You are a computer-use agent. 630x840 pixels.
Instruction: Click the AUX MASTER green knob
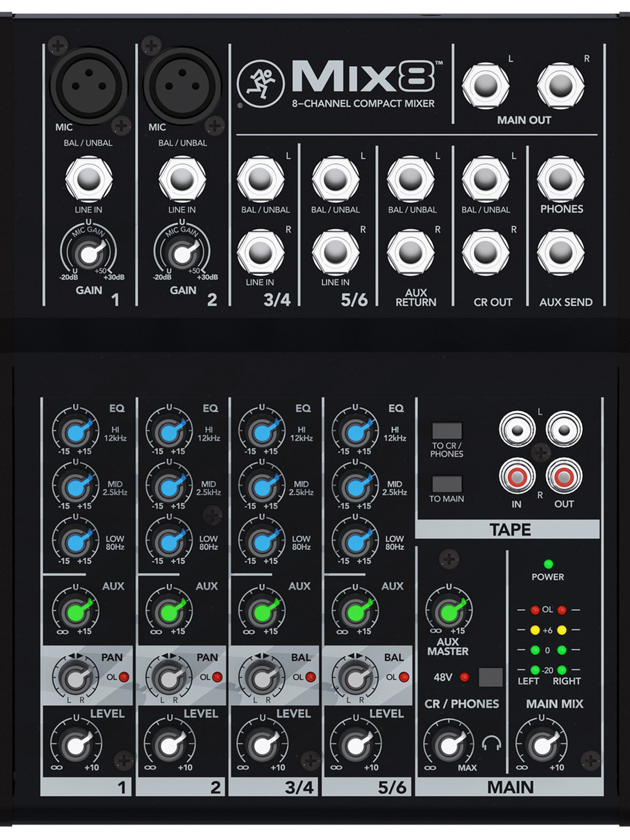coord(449,611)
